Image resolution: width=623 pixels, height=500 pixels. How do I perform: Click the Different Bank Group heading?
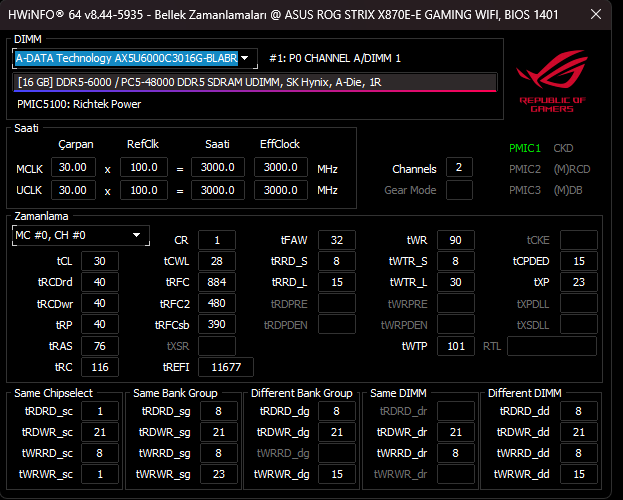[x=302, y=393]
